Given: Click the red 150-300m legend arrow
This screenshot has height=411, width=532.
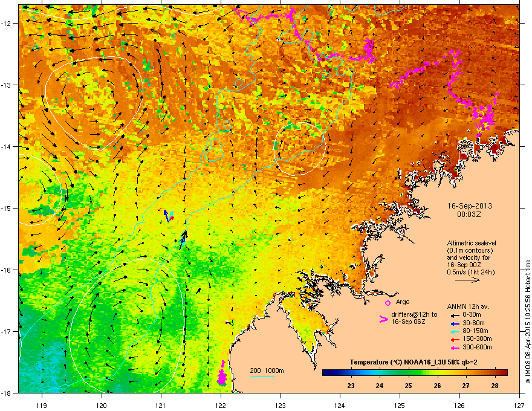Looking at the screenshot, I should click(455, 339).
